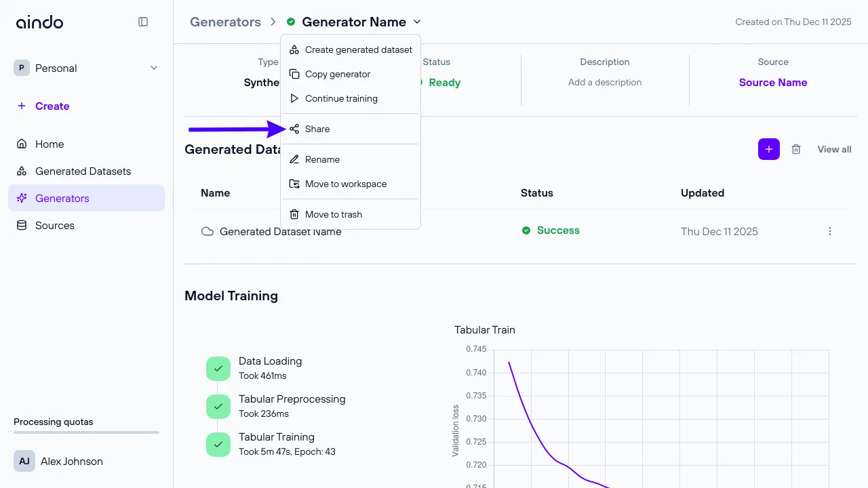The width and height of the screenshot is (868, 488).
Task: Select the Home icon in the sidebar
Action: tap(23, 144)
